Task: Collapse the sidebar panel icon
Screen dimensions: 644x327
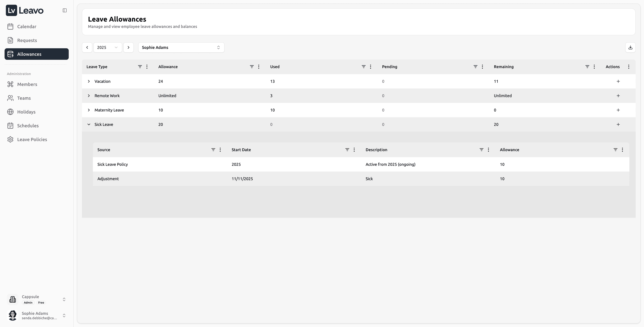Action: 65,10
